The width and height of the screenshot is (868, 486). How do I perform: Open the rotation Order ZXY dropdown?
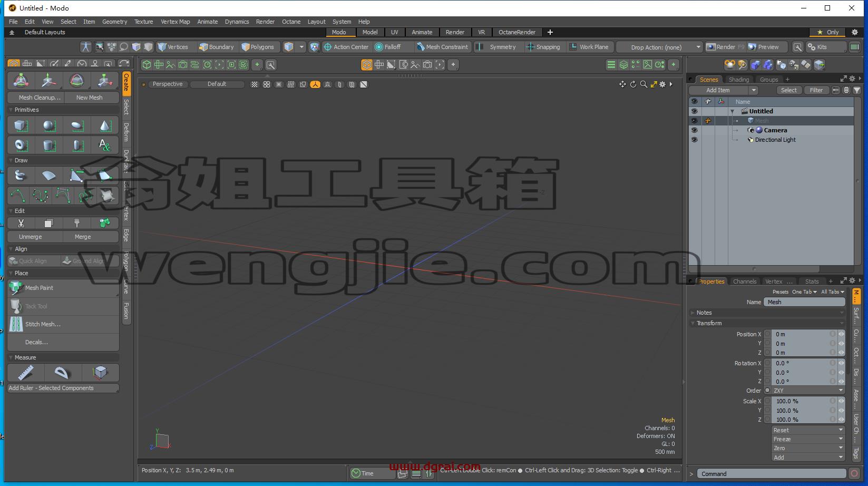click(x=808, y=391)
